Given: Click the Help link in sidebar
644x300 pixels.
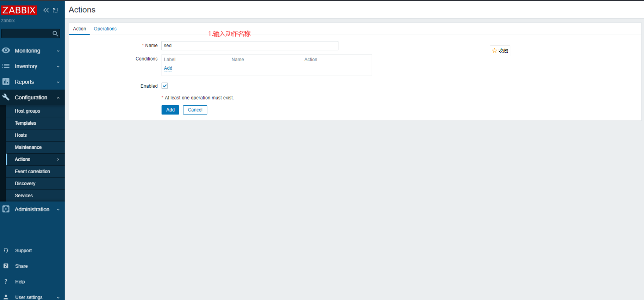Looking at the screenshot, I should point(20,282).
